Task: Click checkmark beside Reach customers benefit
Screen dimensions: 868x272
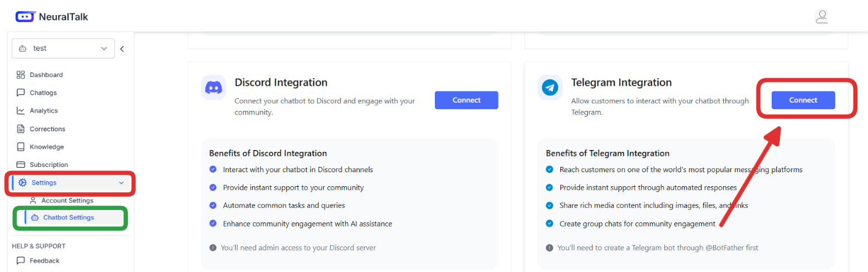Action: coord(549,170)
